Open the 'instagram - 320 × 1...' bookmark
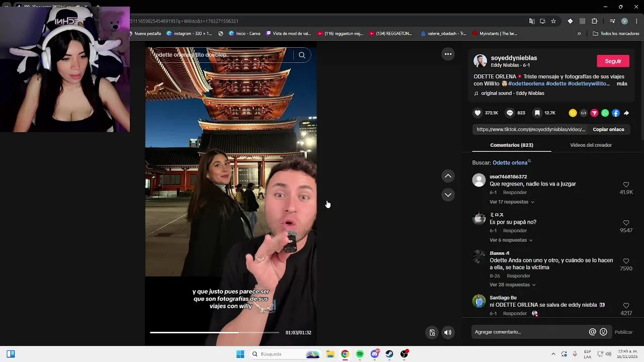644x362 pixels. pos(189,34)
